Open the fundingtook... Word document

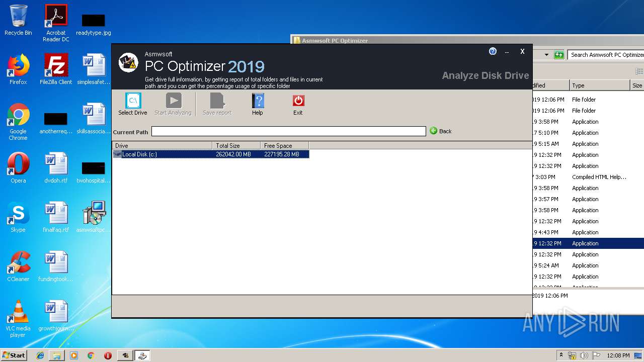coord(56,266)
